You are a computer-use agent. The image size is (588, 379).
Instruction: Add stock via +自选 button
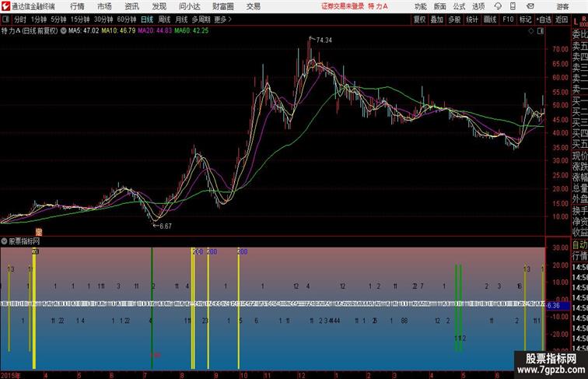pos(544,19)
